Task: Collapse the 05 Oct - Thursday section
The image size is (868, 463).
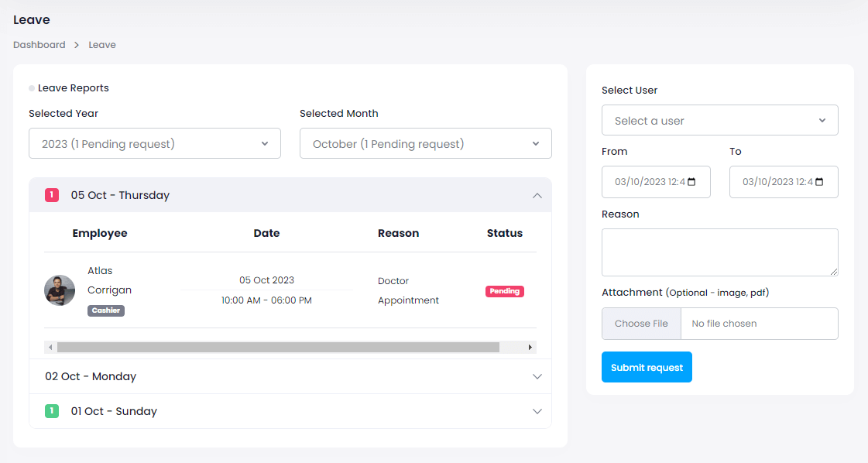Action: coord(537,196)
